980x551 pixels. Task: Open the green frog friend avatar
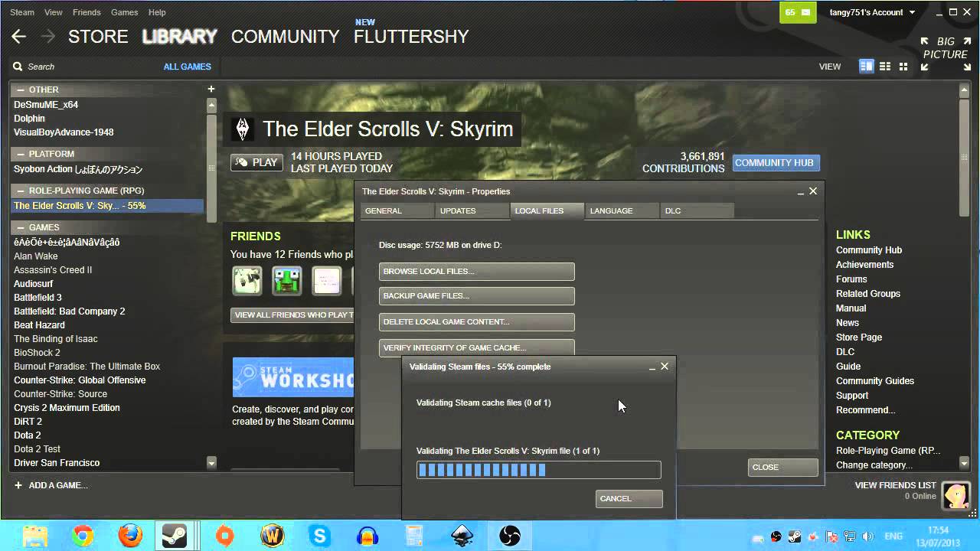287,281
